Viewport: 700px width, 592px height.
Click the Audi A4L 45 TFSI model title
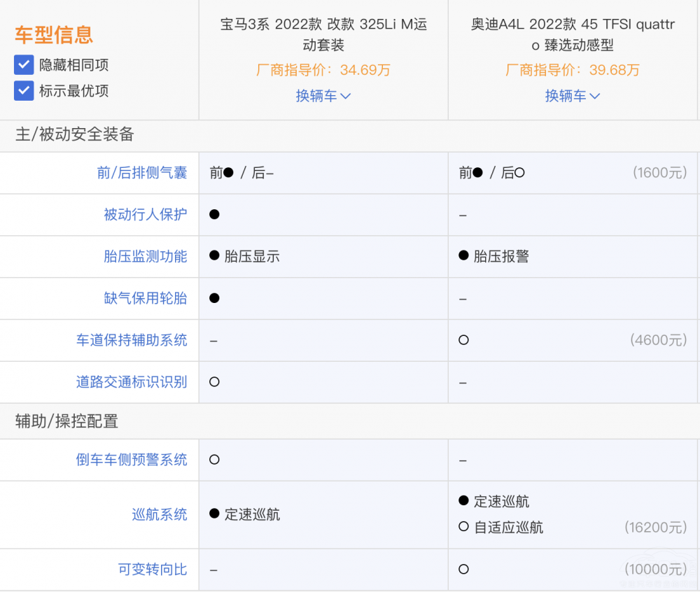[x=572, y=34]
